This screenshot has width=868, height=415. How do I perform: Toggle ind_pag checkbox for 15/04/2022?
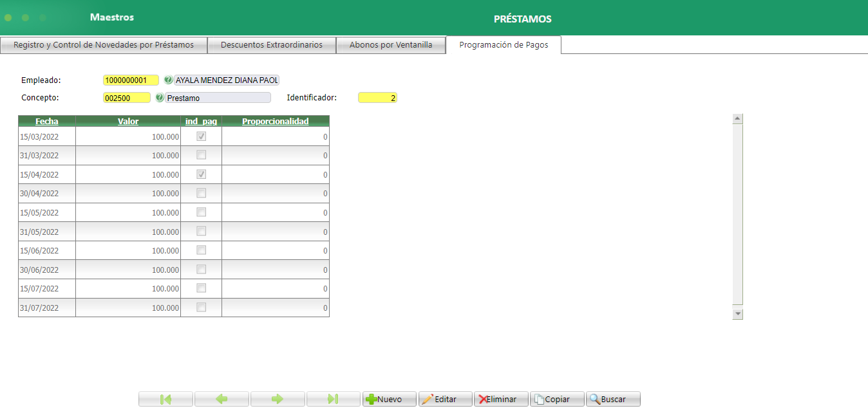pyautogui.click(x=202, y=174)
